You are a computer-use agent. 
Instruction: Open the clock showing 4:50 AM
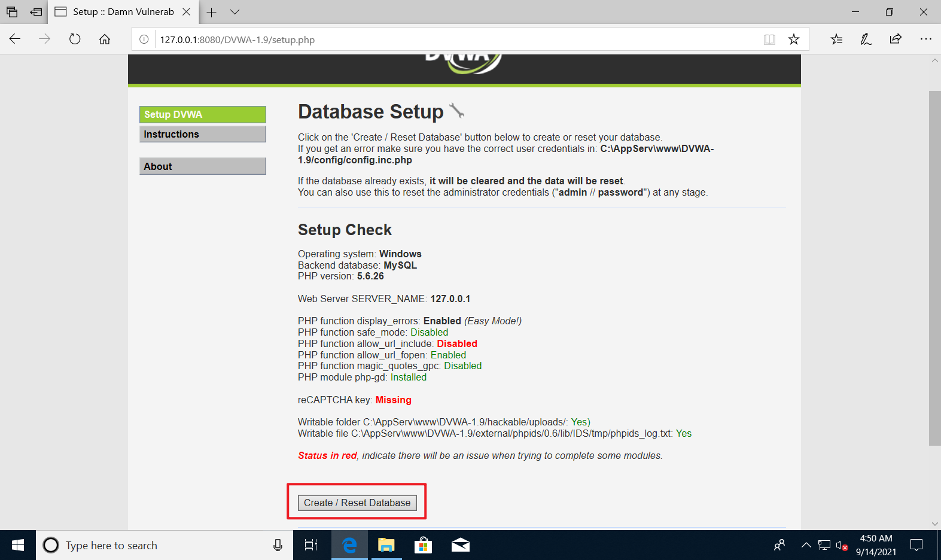click(x=876, y=545)
